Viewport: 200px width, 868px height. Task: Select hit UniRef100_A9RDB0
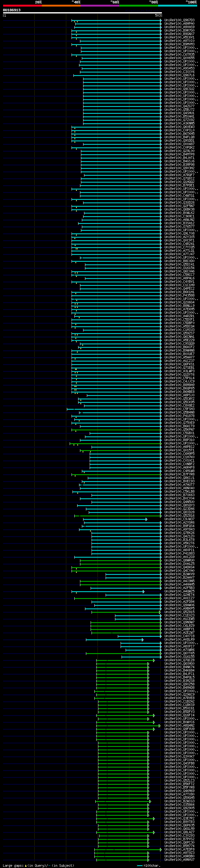pyautogui.click(x=179, y=856)
